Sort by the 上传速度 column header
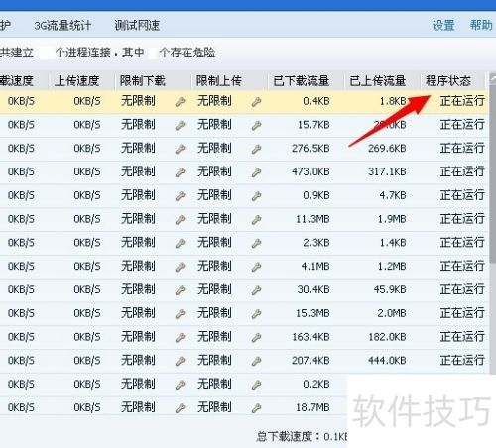 76,81
